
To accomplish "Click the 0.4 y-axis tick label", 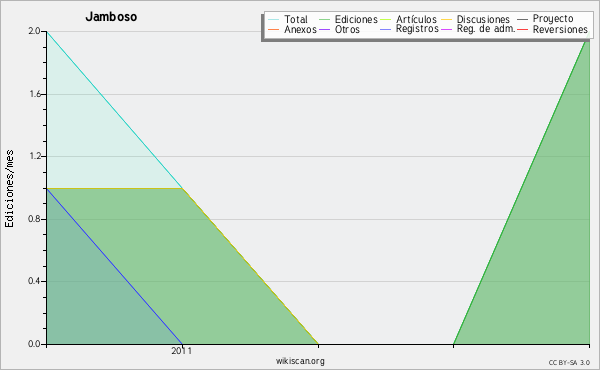I will coord(34,281).
